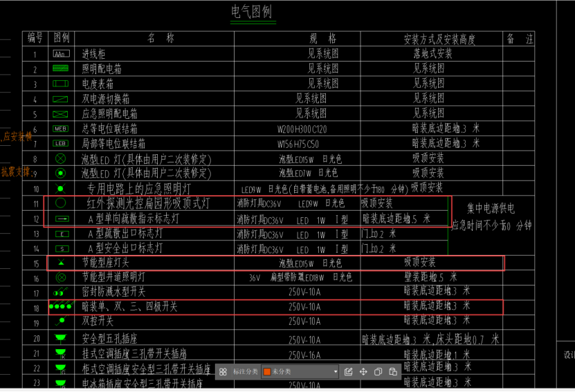Click the green circle symbol in row 11
Image resolution: width=575 pixels, height=392 pixels.
coord(60,203)
